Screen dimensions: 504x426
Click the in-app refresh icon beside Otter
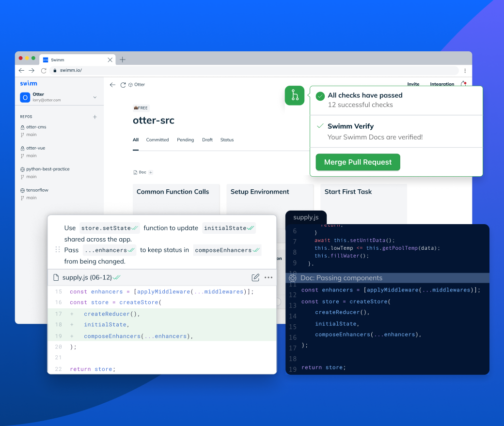(x=123, y=85)
